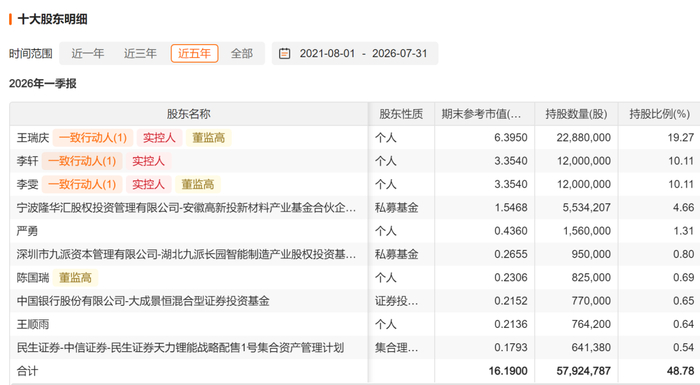
Task: Edit the start date 2021-08-01
Action: [x=327, y=54]
